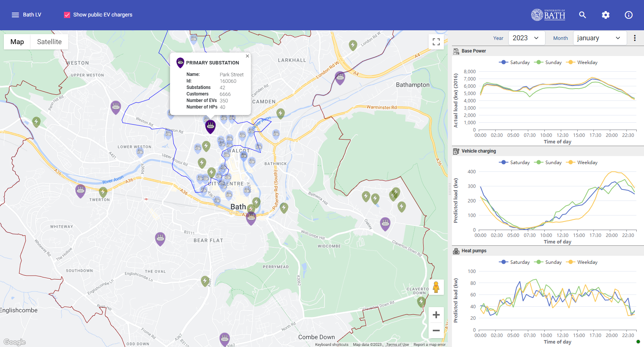This screenshot has width=644, height=347.
Task: Zoom in on the map
Action: tap(436, 315)
